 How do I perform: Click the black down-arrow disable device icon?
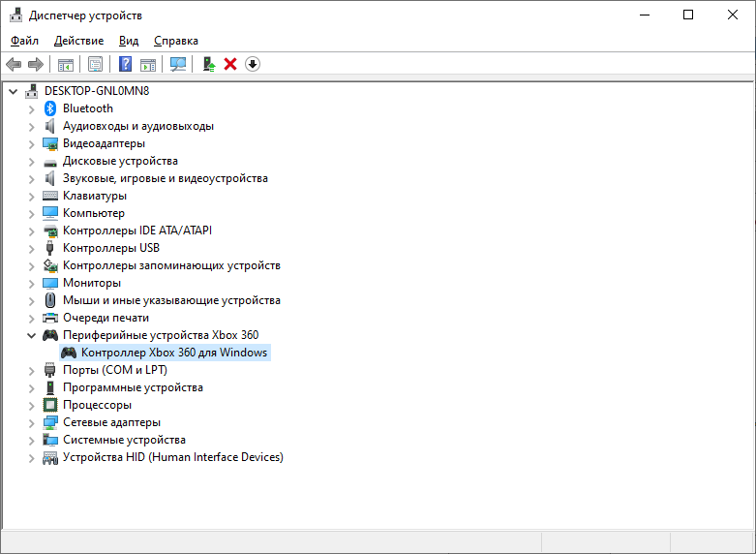pyautogui.click(x=253, y=64)
